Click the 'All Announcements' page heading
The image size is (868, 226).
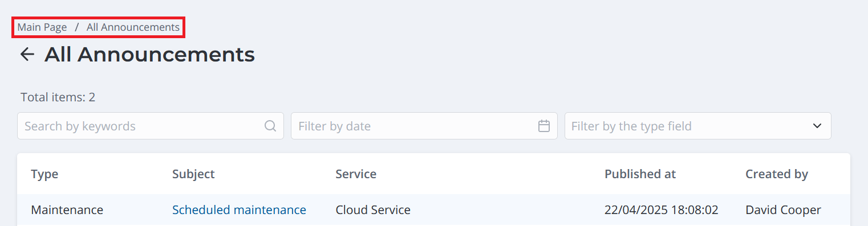tap(149, 55)
